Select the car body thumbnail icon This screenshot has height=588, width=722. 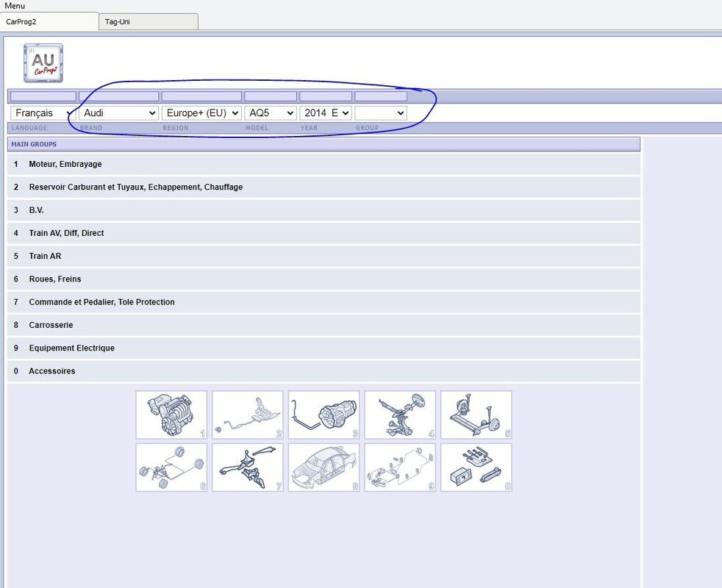324,467
